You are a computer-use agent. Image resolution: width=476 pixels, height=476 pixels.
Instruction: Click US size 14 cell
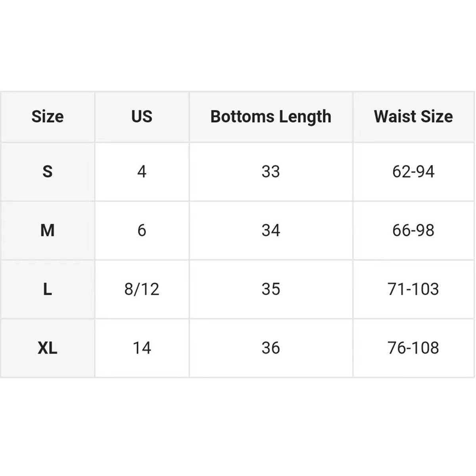point(142,348)
